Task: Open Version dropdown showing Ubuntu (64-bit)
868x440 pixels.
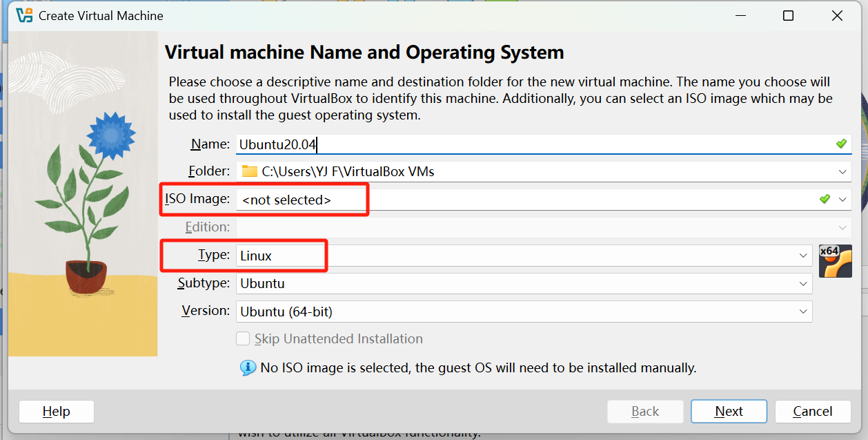Action: tap(803, 312)
